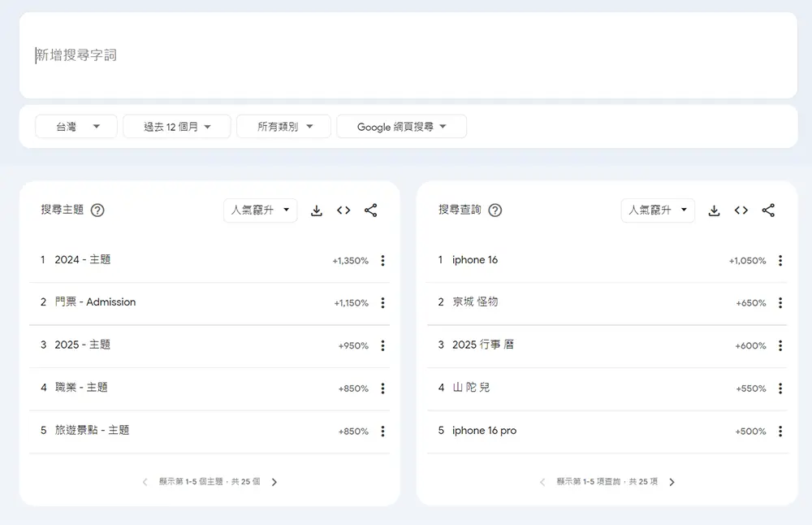The width and height of the screenshot is (812, 525).
Task: Click embed code icon in 搜尋主題 panel
Action: [343, 210]
